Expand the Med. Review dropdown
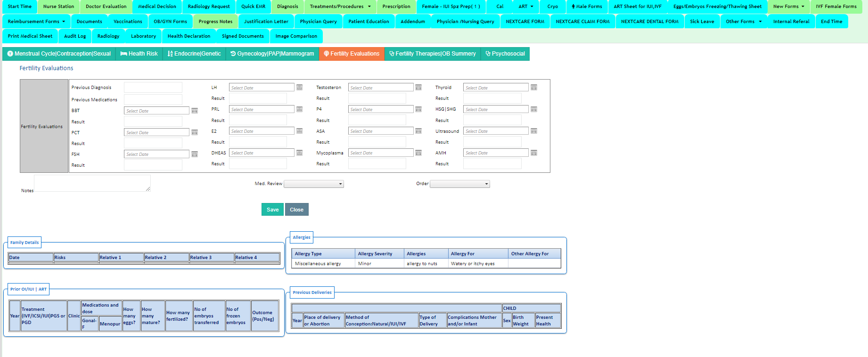The width and height of the screenshot is (868, 357). pos(314,184)
